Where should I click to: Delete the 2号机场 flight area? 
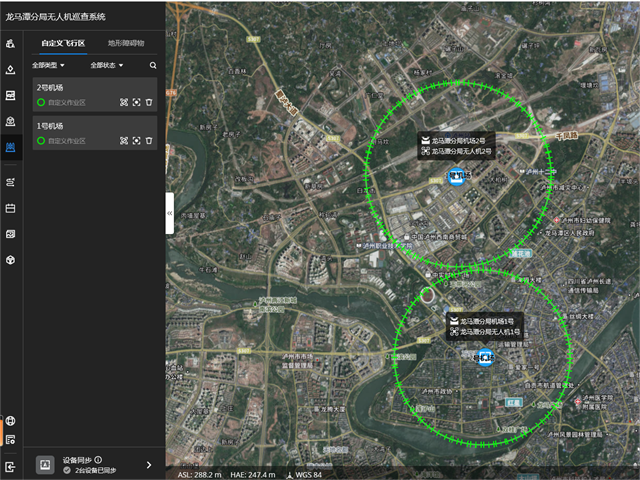coord(149,102)
